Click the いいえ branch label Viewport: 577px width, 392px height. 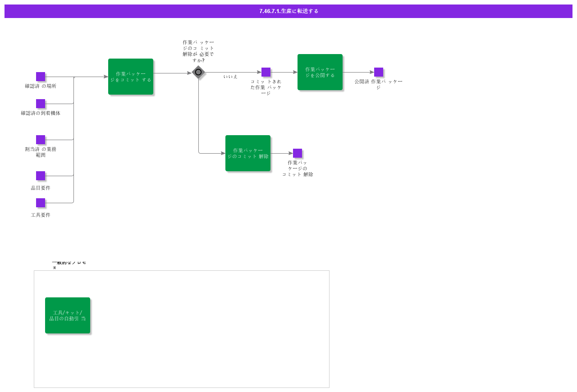[230, 77]
